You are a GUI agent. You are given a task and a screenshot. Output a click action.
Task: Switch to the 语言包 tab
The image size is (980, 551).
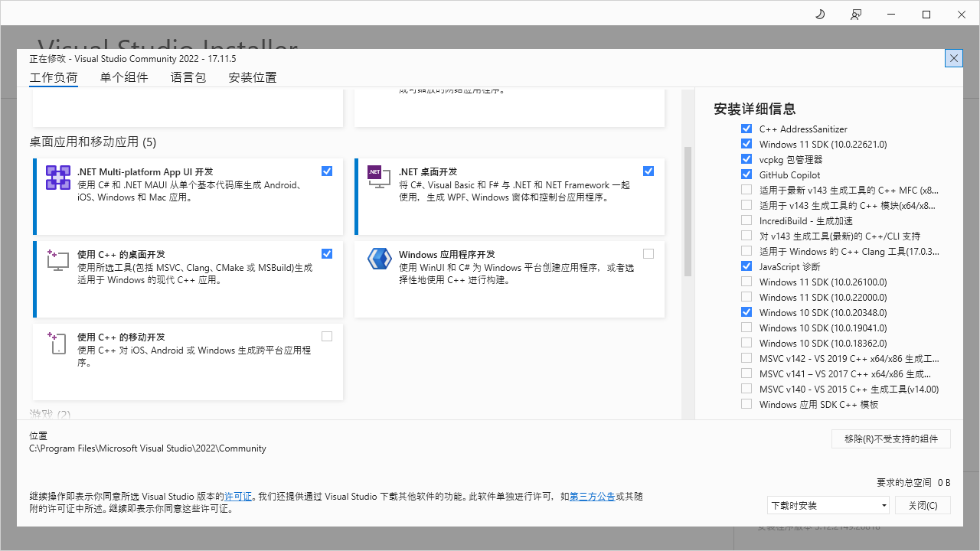pyautogui.click(x=188, y=77)
